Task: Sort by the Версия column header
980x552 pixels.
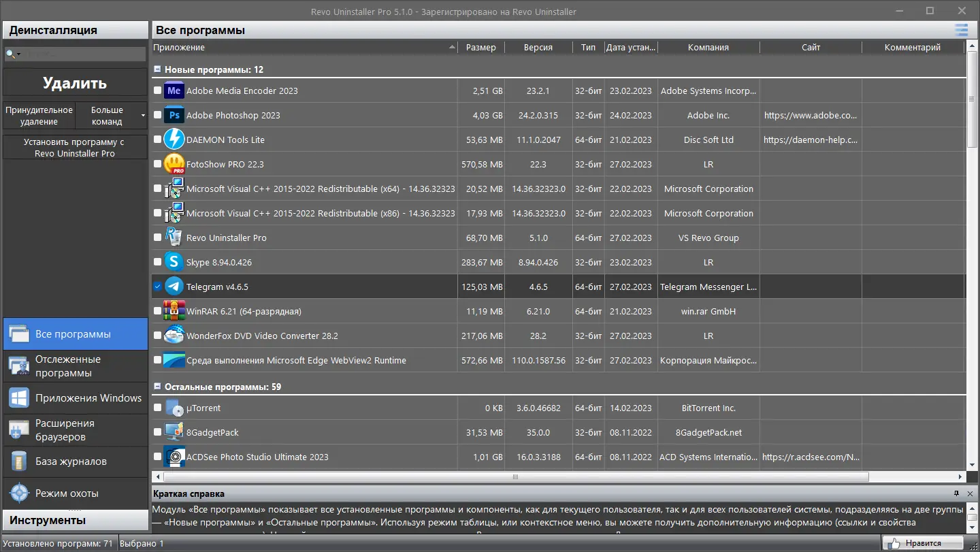Action: (x=538, y=48)
